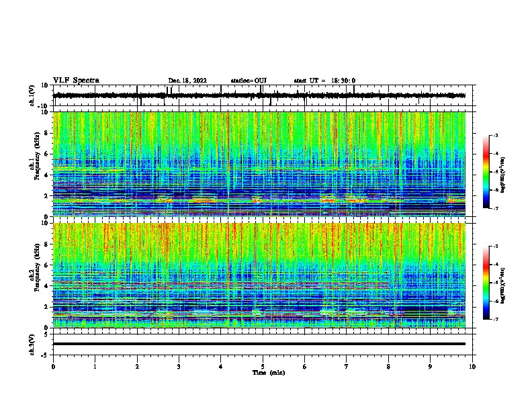Click the "4" kHz tick of ch.1 spectrogram
This screenshot has height=411, width=532.
[x=47, y=175]
